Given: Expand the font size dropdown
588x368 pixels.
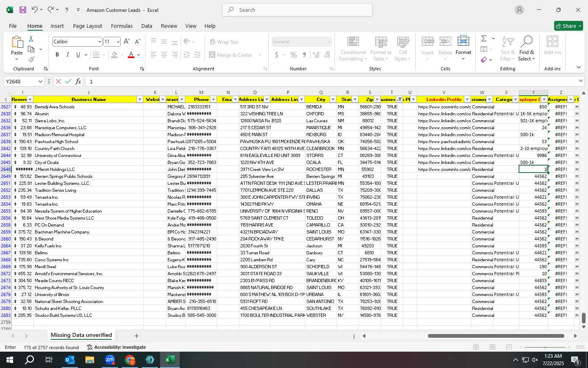Looking at the screenshot, I should coord(118,42).
